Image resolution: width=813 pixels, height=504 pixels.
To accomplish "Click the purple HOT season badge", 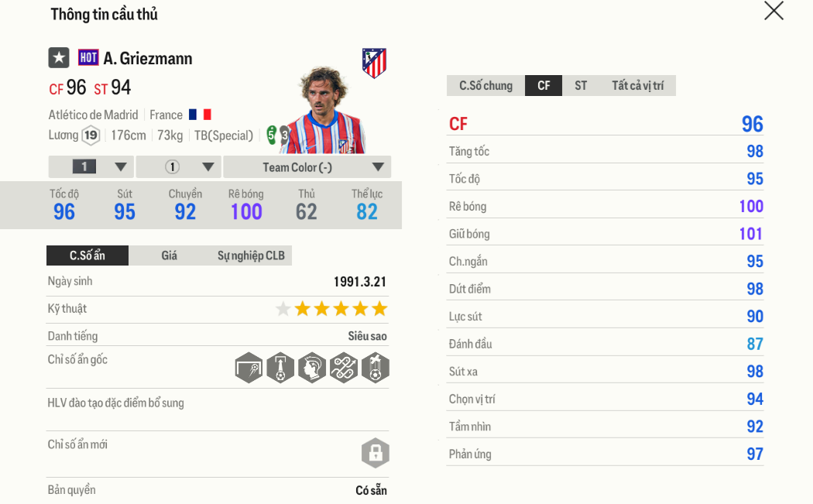I will (x=88, y=58).
